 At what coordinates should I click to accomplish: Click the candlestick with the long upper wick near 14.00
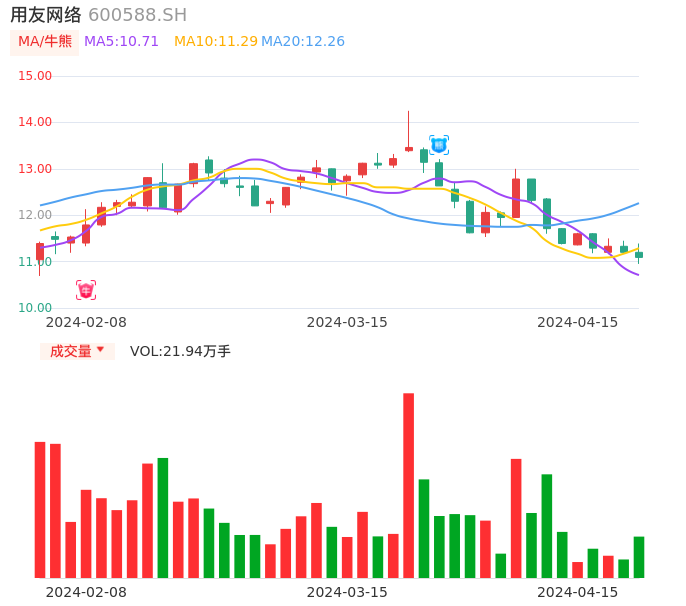(x=409, y=131)
